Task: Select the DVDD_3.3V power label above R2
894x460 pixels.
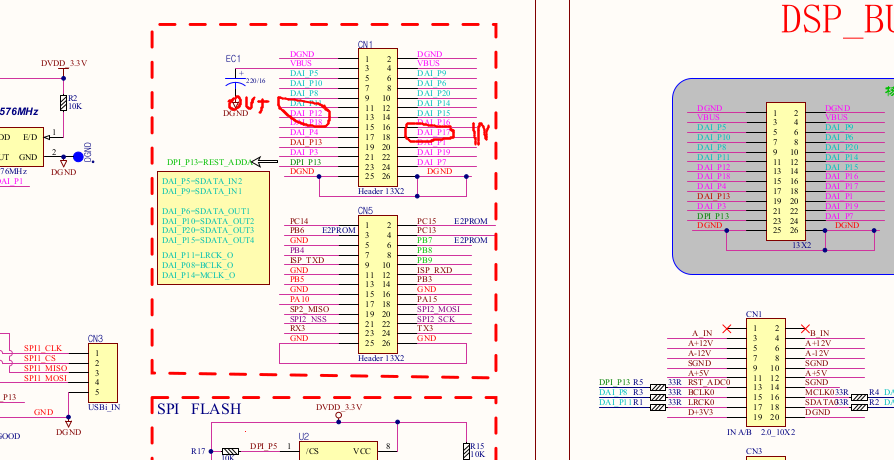Action: [x=64, y=63]
